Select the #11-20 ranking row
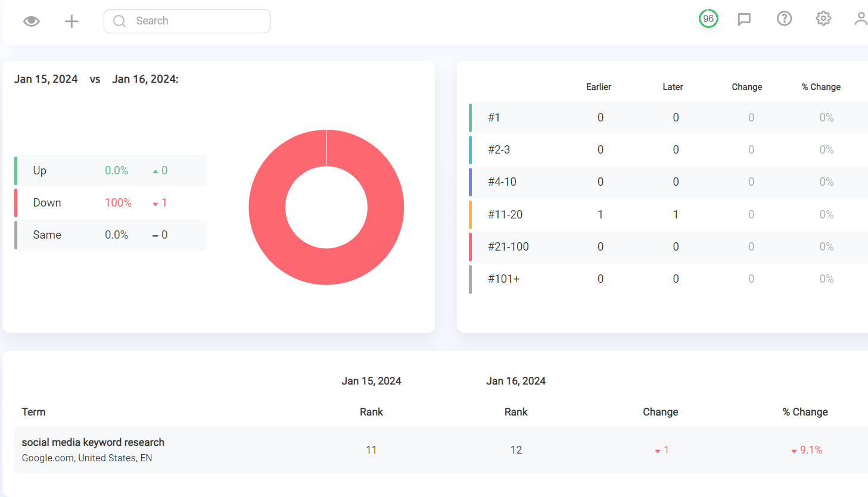868x497 pixels. (x=668, y=214)
